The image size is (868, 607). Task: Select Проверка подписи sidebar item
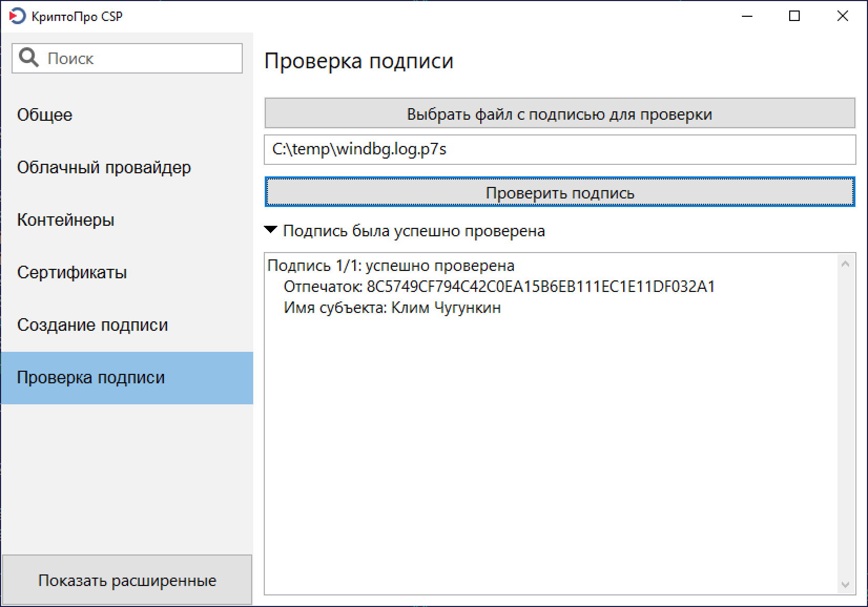click(91, 378)
